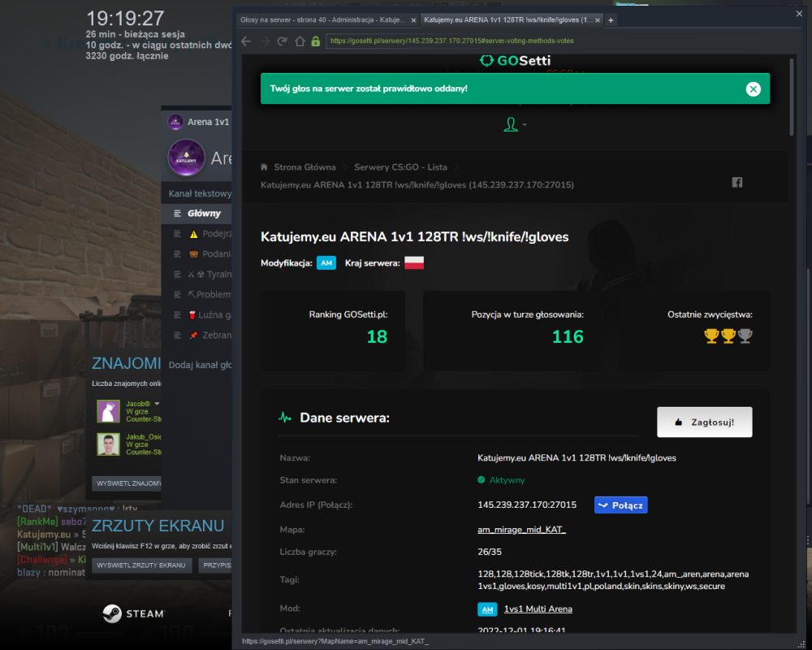Close the 'Głosy na serwer' tab
Image resolution: width=812 pixels, height=650 pixels.
point(413,20)
